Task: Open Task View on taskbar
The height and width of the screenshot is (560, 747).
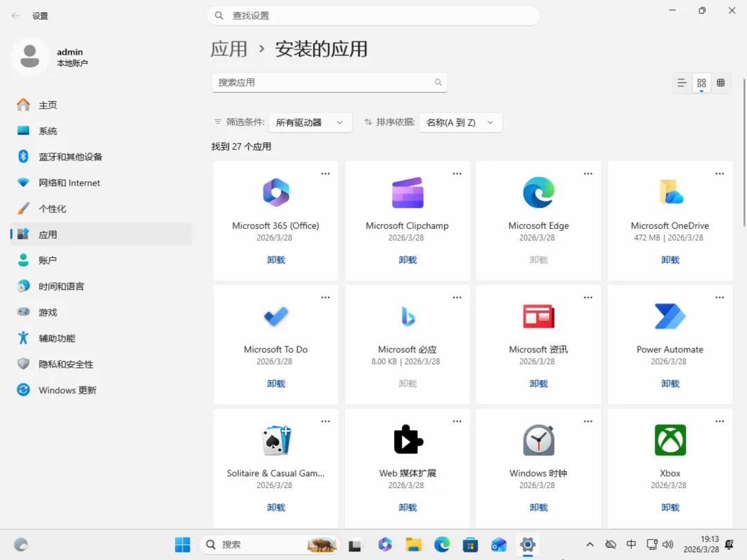Action: click(356, 544)
